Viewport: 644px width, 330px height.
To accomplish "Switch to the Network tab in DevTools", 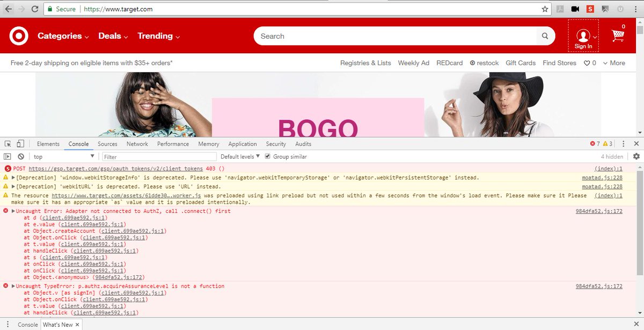I will (137, 144).
